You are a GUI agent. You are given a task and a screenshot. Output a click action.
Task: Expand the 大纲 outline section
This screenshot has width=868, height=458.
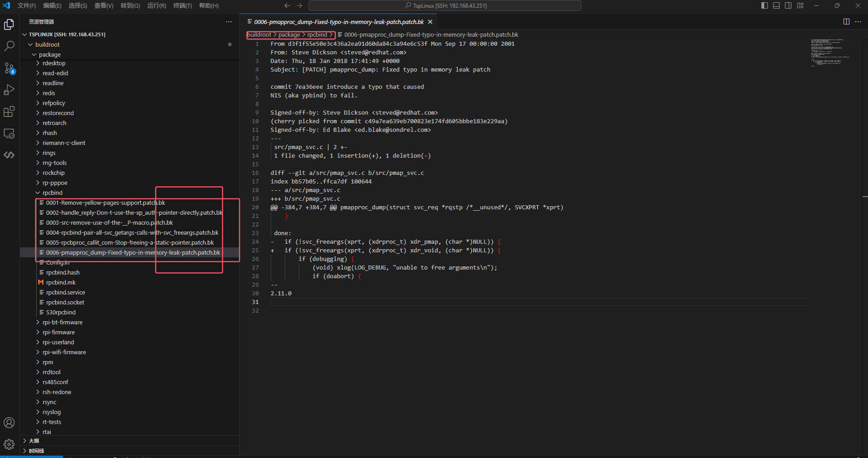click(x=130, y=441)
